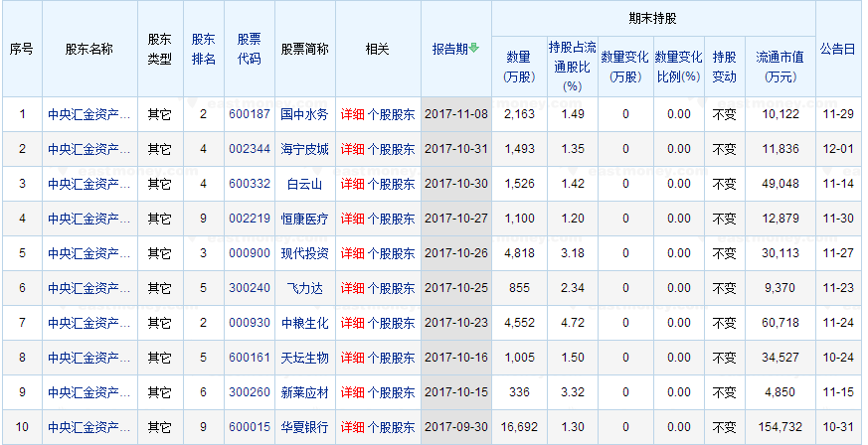This screenshot has height=445, width=868.
Task: Open 现代投资 stock name link
Action: point(303,253)
